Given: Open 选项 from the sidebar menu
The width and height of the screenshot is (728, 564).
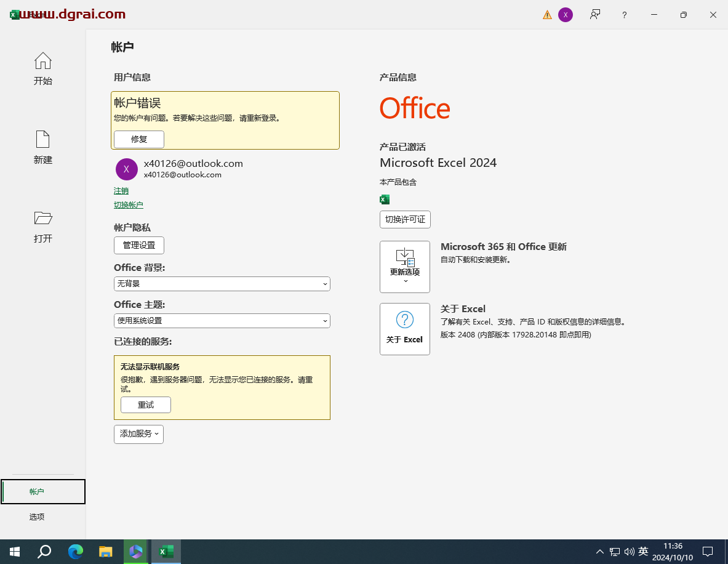Looking at the screenshot, I should (x=36, y=517).
